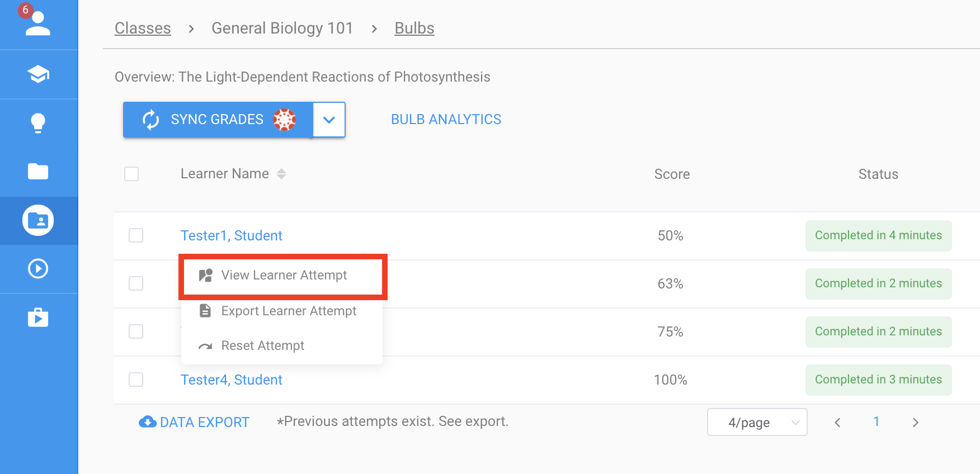Open the BULB ANALYTICS link

[x=446, y=120]
